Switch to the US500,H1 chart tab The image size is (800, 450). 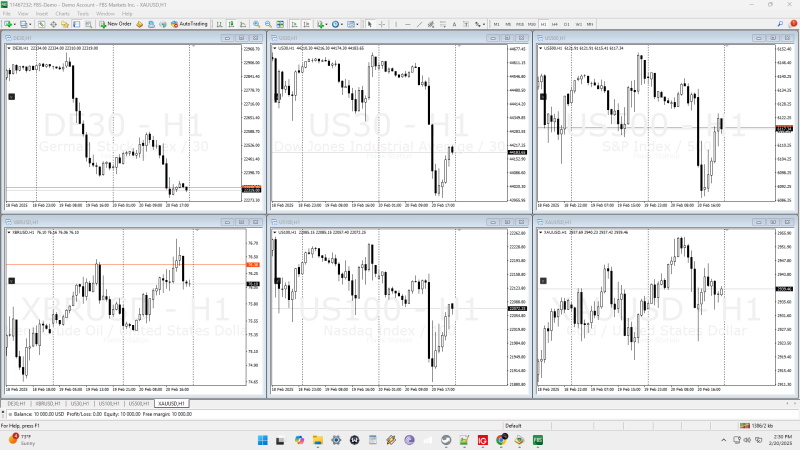point(139,404)
